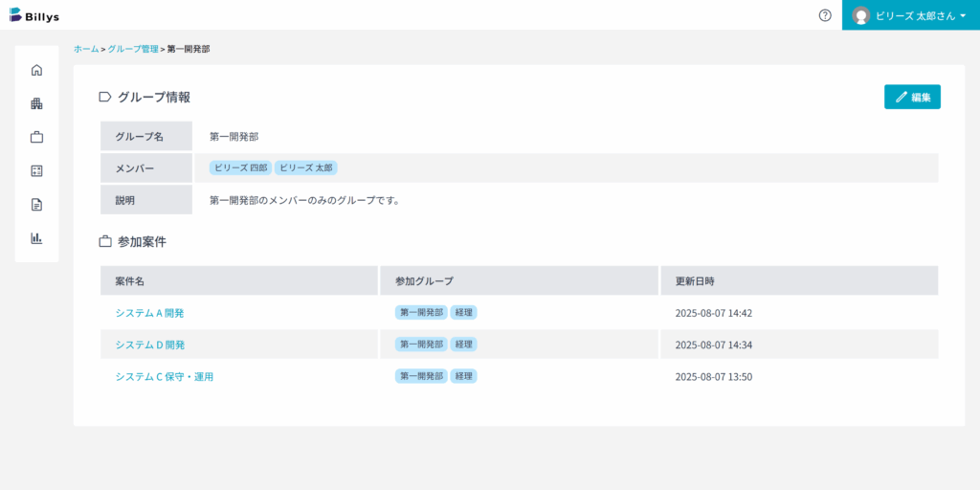
Task: Click the building icon in sidebar
Action: [x=37, y=103]
